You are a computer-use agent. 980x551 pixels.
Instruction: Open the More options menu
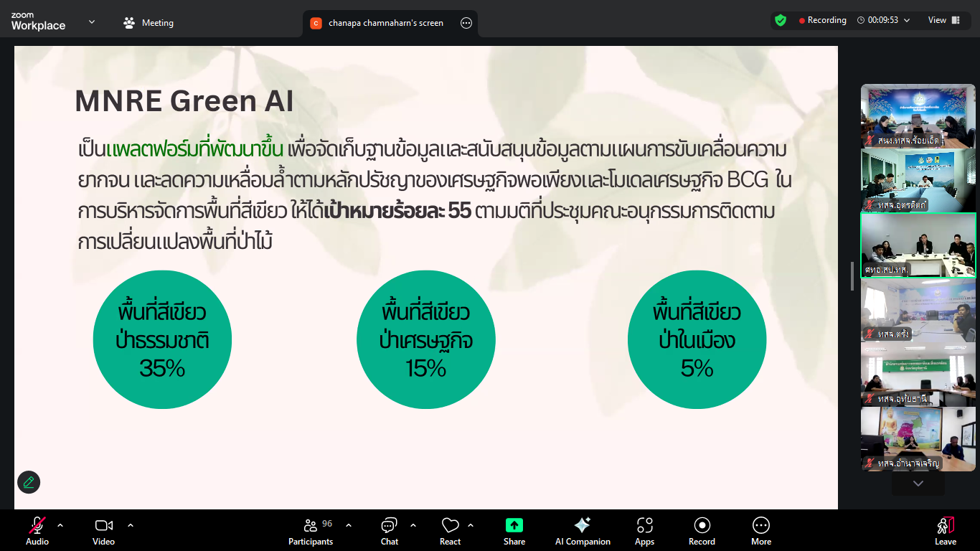[x=761, y=531]
